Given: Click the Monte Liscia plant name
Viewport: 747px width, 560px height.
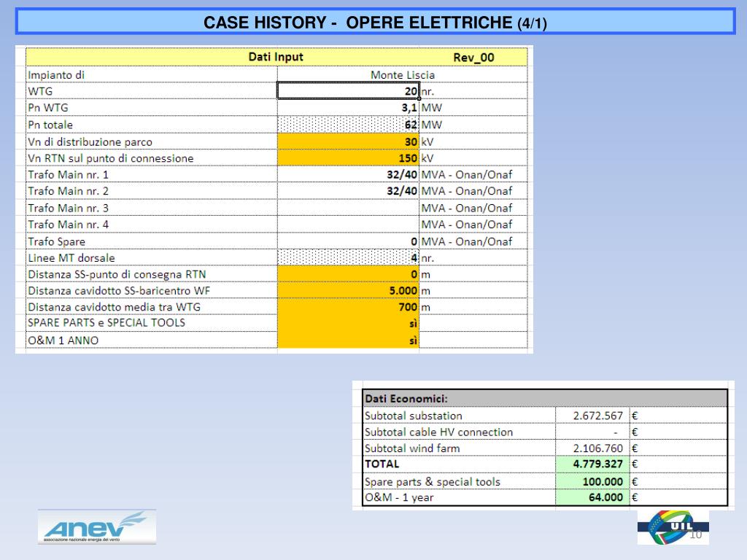Looking at the screenshot, I should tap(403, 75).
